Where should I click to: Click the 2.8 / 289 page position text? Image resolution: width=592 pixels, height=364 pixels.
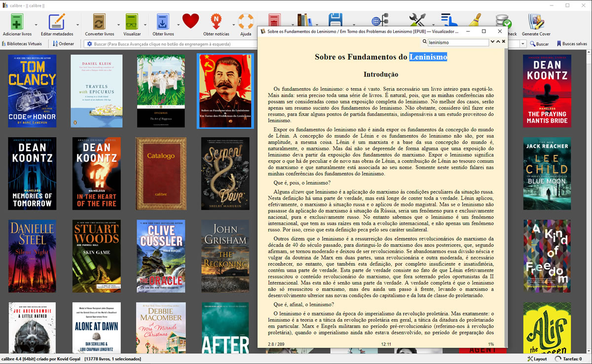point(276,344)
